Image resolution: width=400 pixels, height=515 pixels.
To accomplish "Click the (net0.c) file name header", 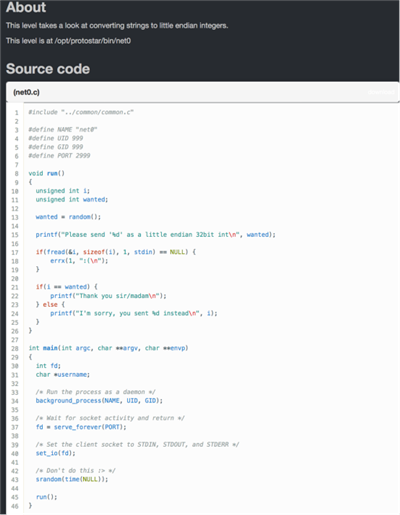I will 26,92.
